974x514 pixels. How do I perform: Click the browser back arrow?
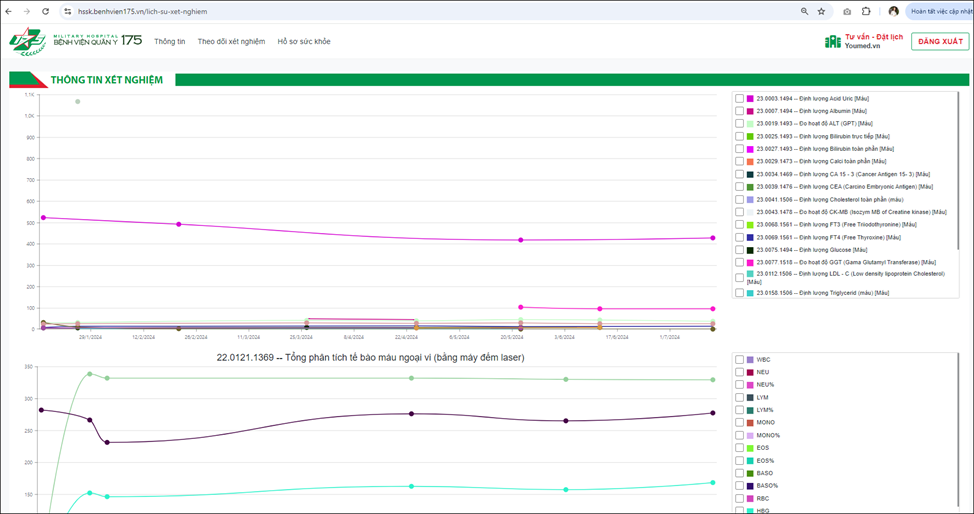coord(10,11)
